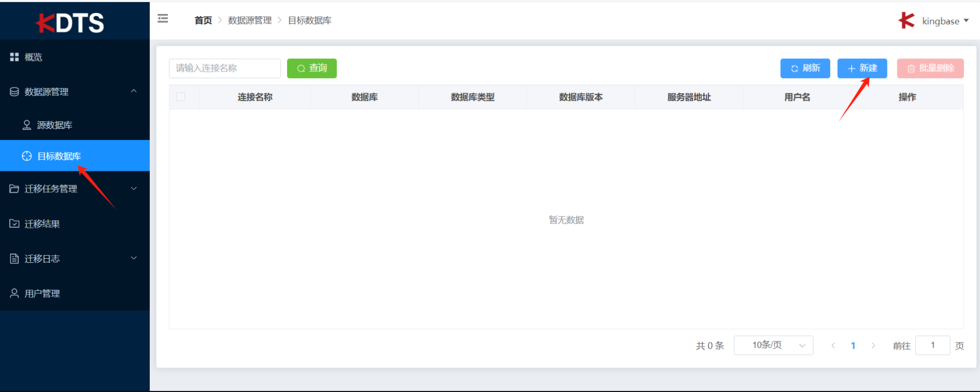Click 新建 to create a connection

862,68
